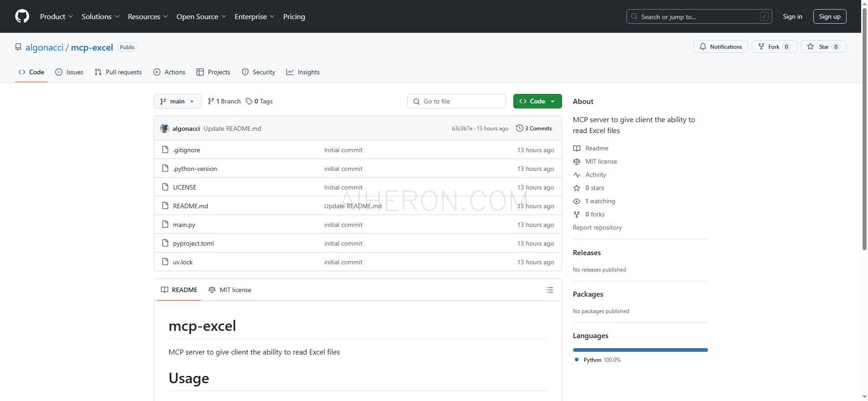Click the file icon beside uv.lock
The image size is (868, 401).
pos(165,262)
